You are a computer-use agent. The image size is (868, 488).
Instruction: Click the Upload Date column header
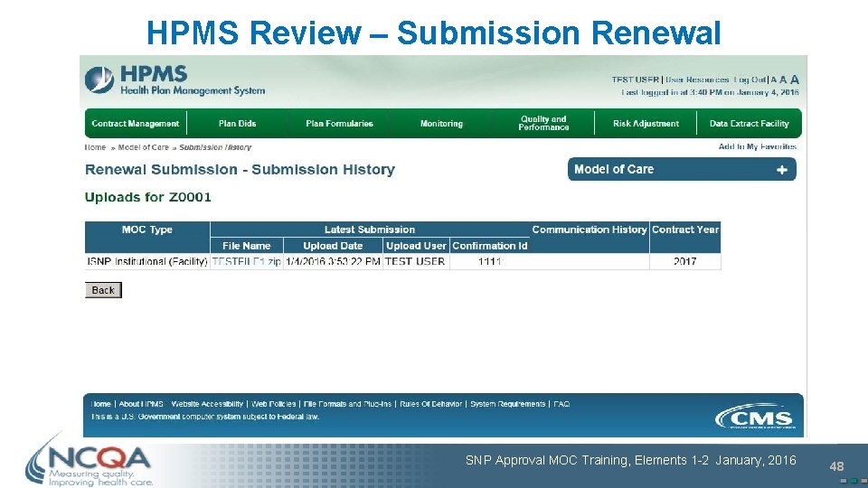click(x=333, y=246)
